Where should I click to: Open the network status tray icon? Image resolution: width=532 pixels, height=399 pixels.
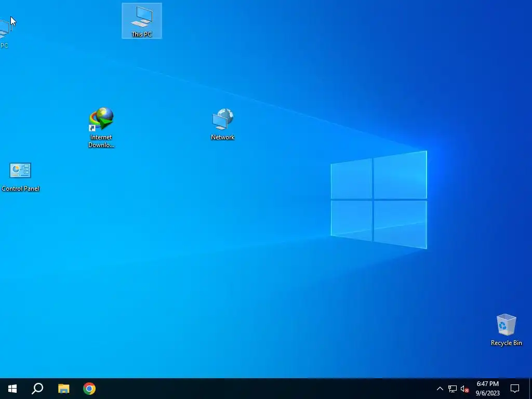(453, 389)
